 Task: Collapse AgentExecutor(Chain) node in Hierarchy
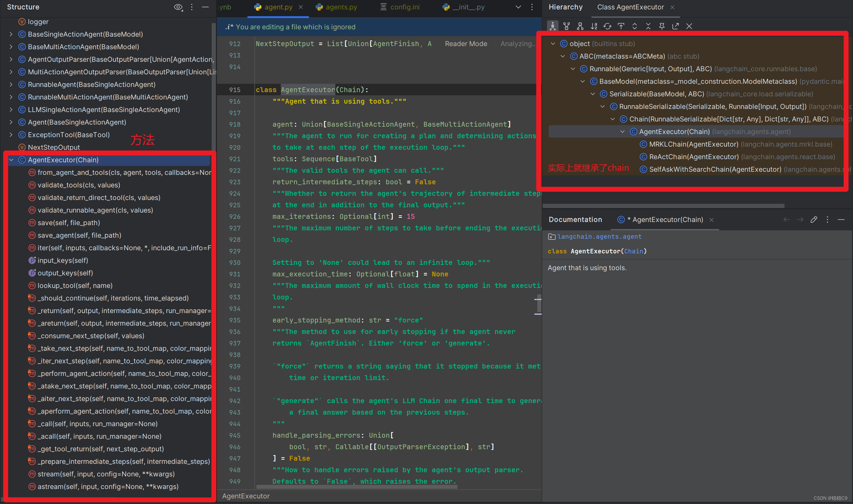click(x=622, y=132)
